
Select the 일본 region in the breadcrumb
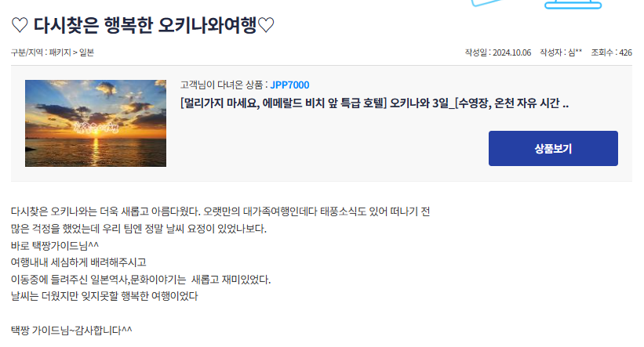tap(86, 52)
